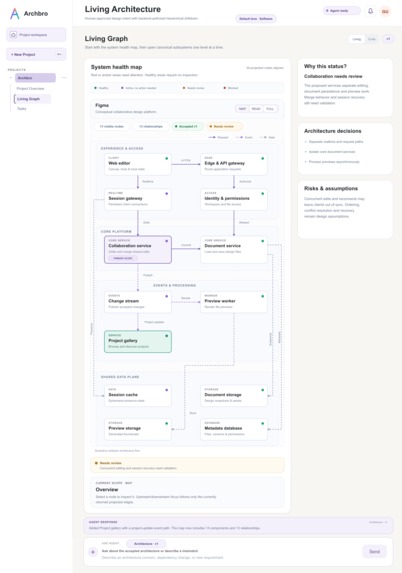Click the 'Collaboration needs review' heading

click(333, 76)
